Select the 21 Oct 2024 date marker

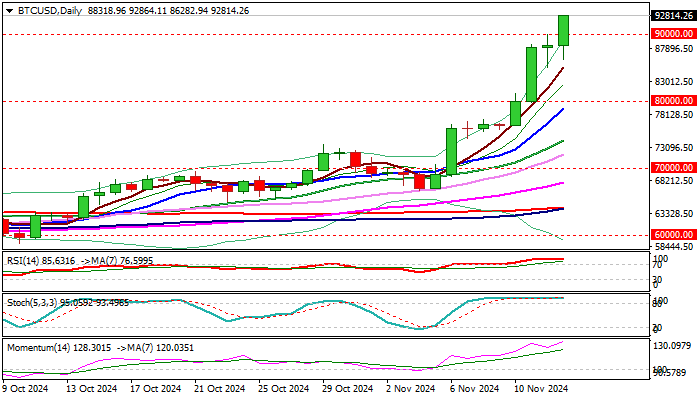click(218, 389)
